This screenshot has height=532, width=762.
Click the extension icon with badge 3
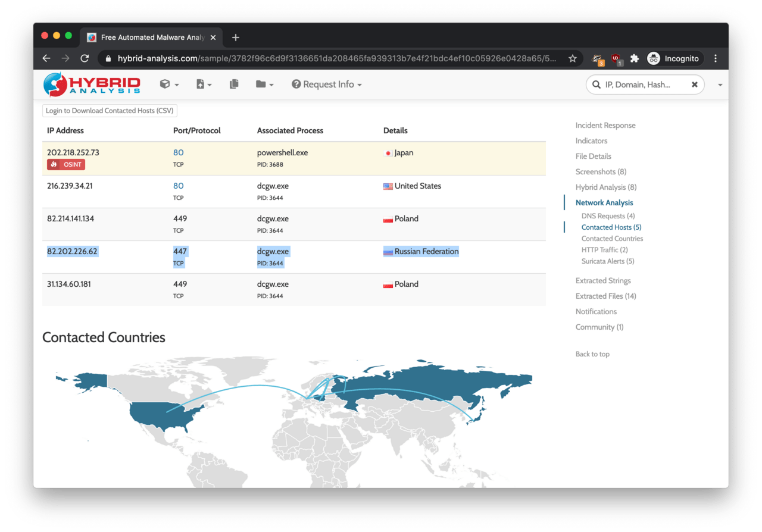[x=597, y=59]
